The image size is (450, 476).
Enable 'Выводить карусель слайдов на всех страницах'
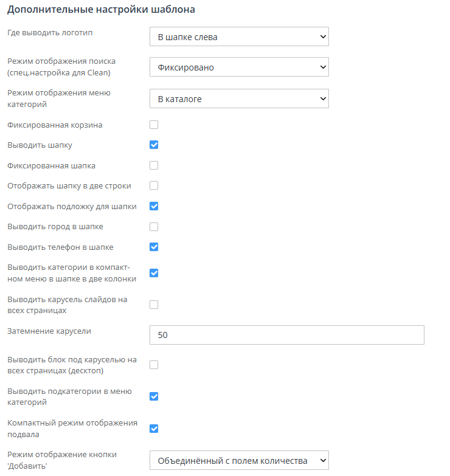[x=154, y=305]
